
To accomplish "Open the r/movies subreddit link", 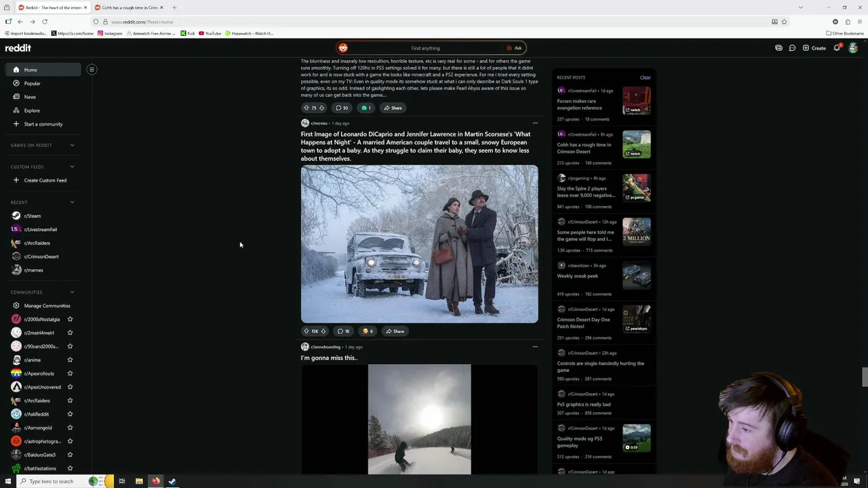I will pyautogui.click(x=319, y=123).
